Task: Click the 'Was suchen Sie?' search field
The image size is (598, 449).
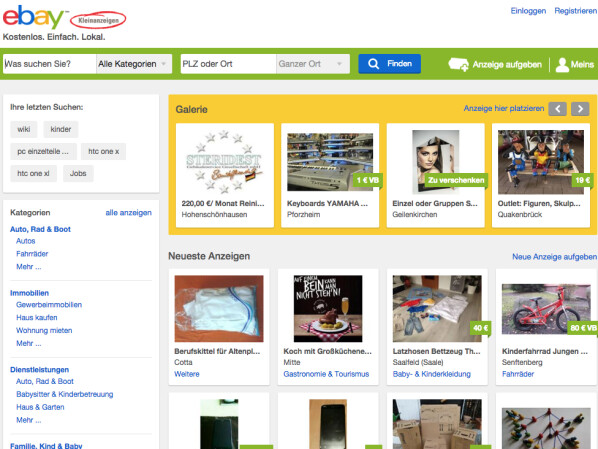Action: 50,64
